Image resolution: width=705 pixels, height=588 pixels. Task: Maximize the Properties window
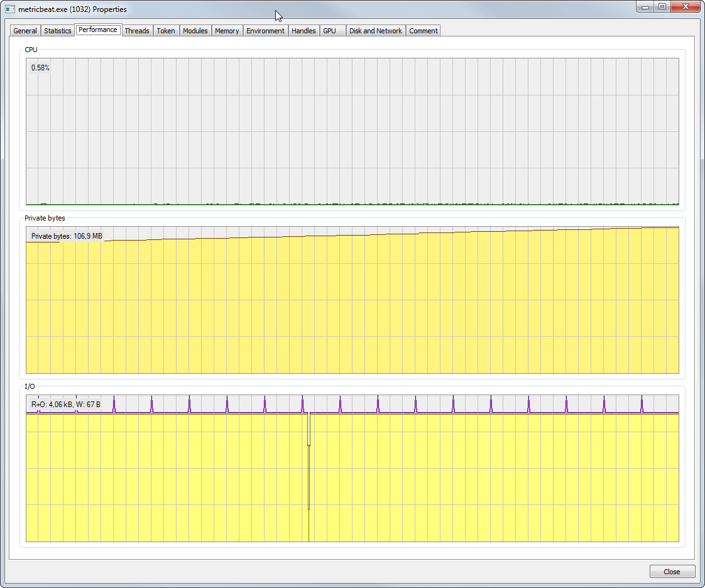click(662, 7)
